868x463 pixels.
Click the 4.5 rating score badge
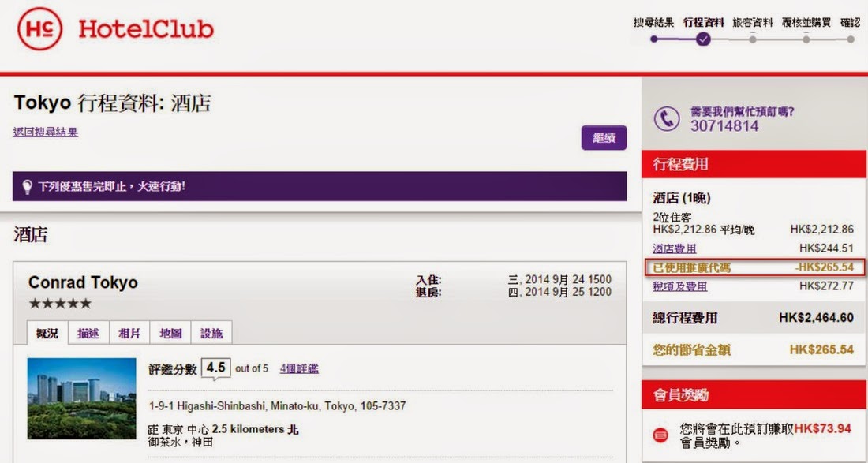(215, 368)
